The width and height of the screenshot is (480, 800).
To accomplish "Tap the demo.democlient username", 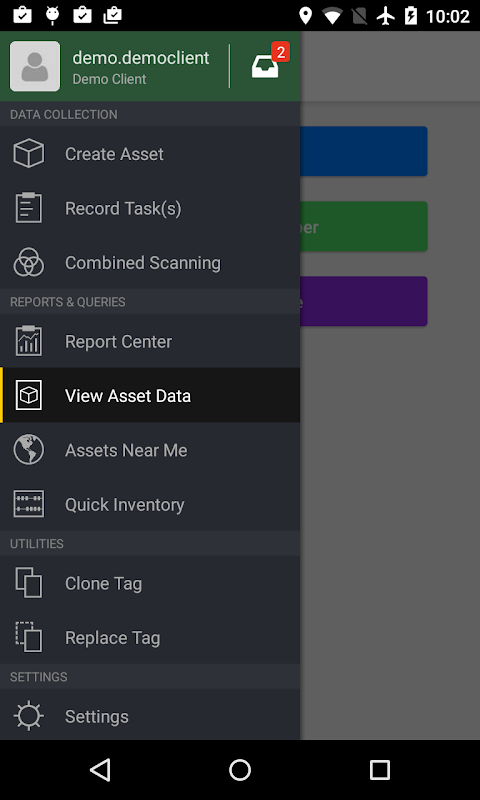I will coord(141,58).
